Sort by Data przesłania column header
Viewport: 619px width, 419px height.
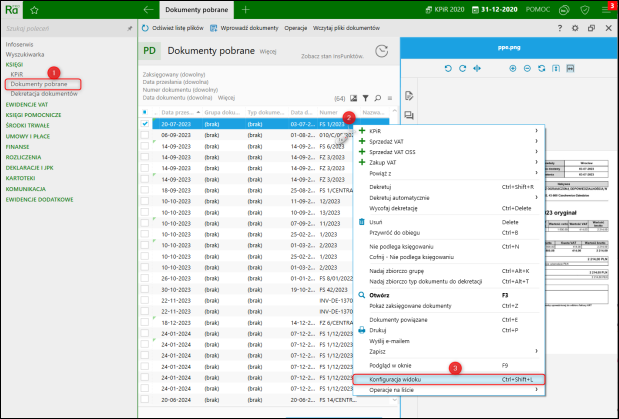pos(177,112)
